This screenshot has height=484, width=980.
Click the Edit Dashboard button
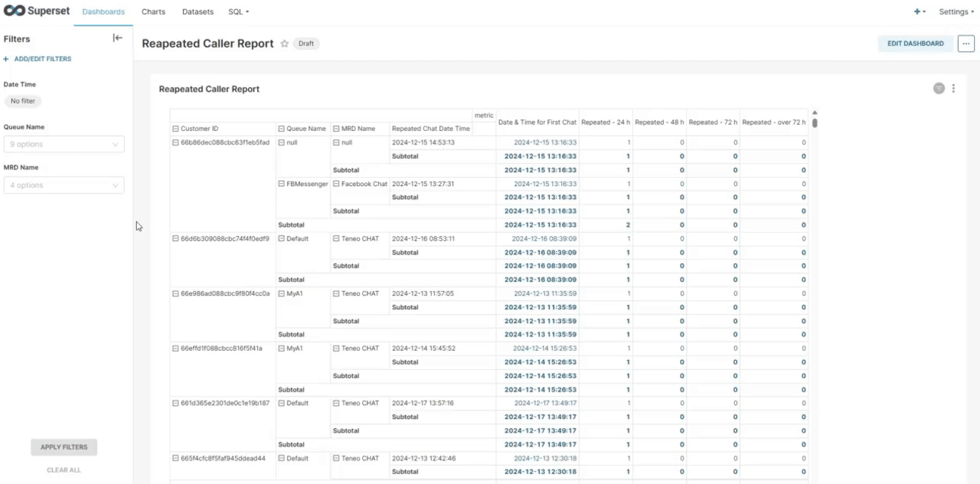(x=915, y=43)
